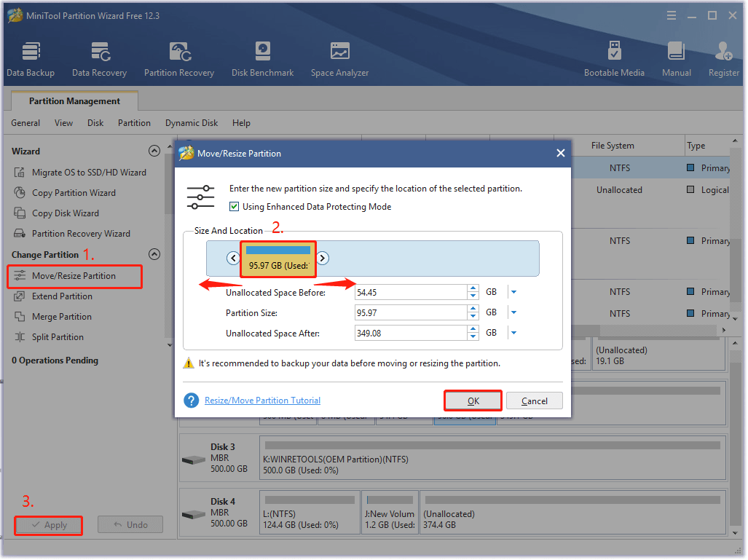Cancel the Move/Resize dialog
Image resolution: width=748 pixels, height=560 pixels.
[535, 401]
